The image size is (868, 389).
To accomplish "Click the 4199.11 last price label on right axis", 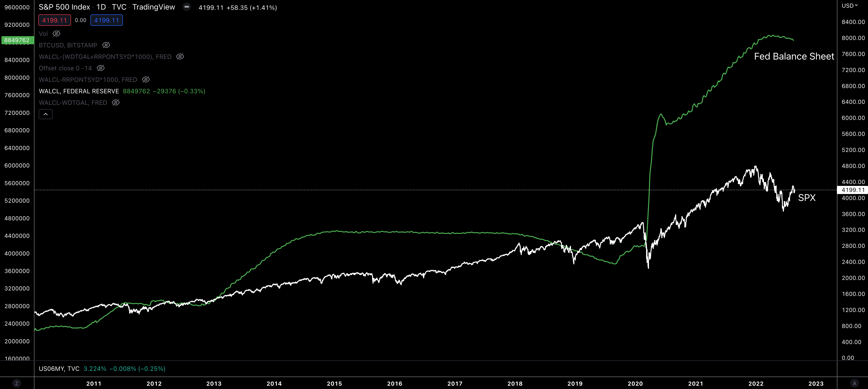I will (852, 190).
